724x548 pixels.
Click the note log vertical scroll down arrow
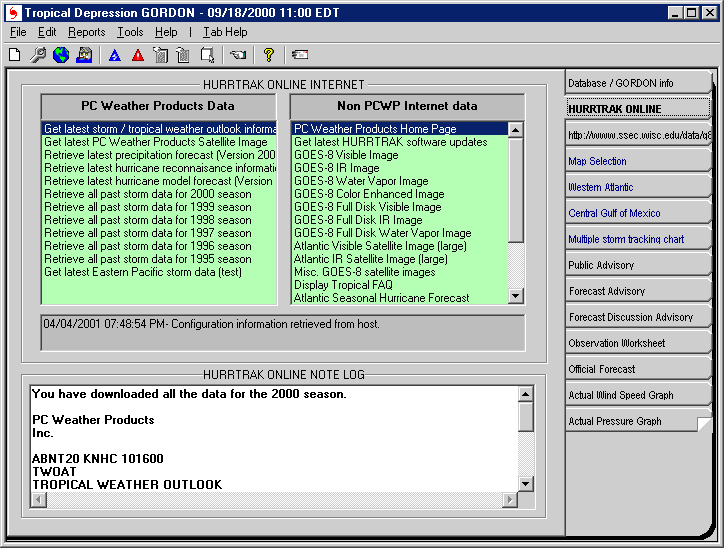tap(525, 483)
